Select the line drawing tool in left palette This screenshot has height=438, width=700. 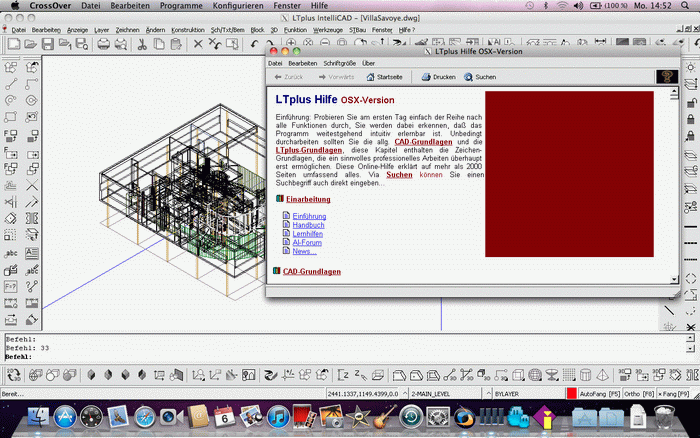pyautogui.click(x=11, y=84)
